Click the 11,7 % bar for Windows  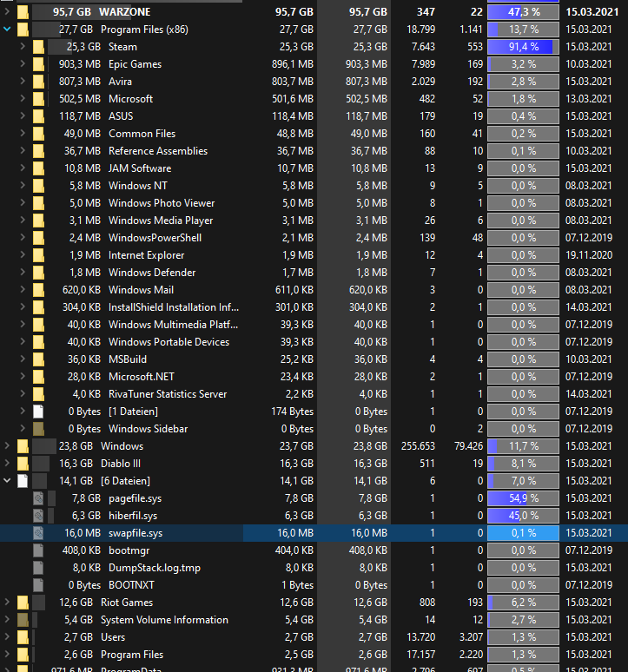point(524,446)
